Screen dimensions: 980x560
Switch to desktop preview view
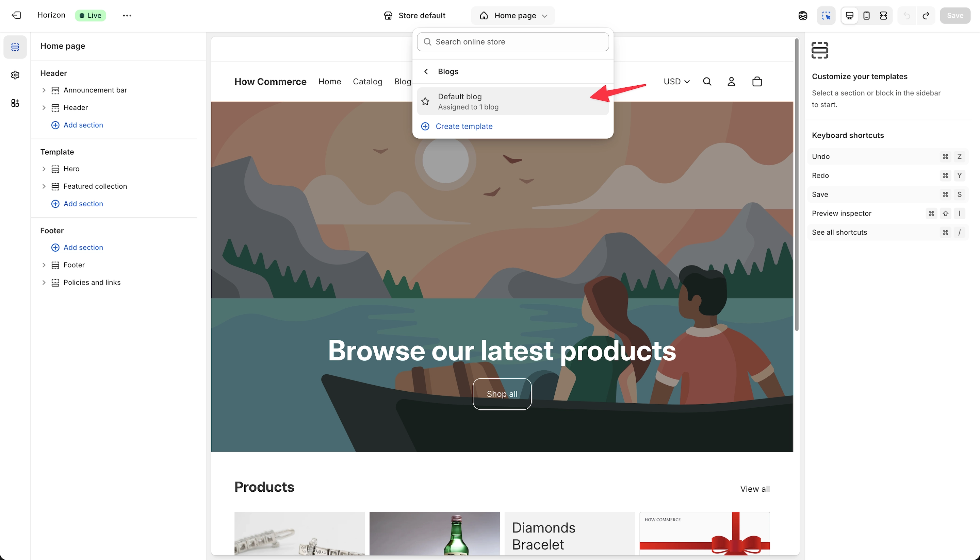[850, 15]
